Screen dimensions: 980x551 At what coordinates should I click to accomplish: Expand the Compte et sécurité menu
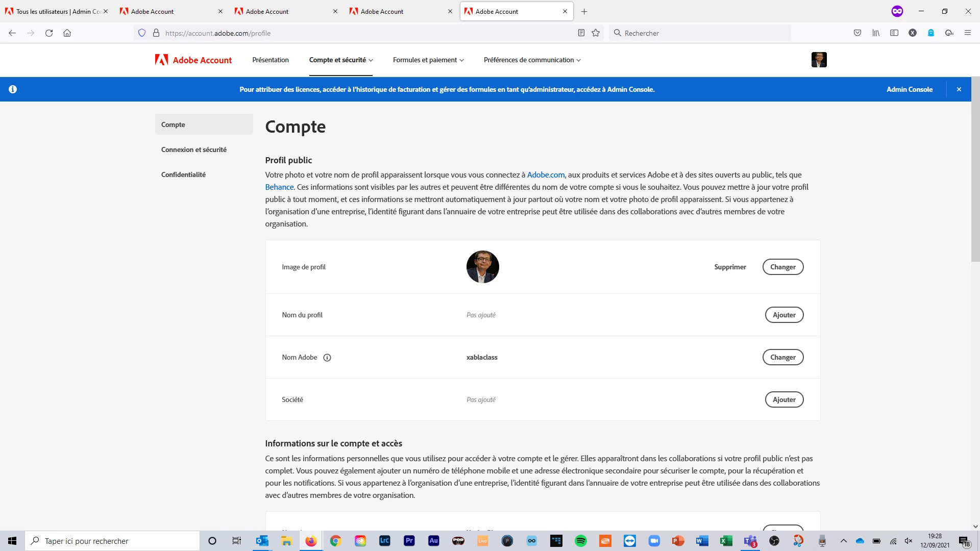(340, 60)
